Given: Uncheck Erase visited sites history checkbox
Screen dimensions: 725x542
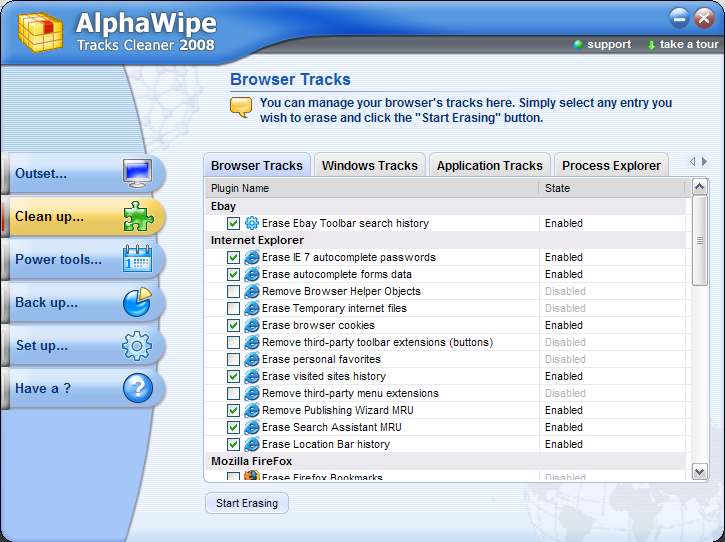Looking at the screenshot, I should [233, 376].
